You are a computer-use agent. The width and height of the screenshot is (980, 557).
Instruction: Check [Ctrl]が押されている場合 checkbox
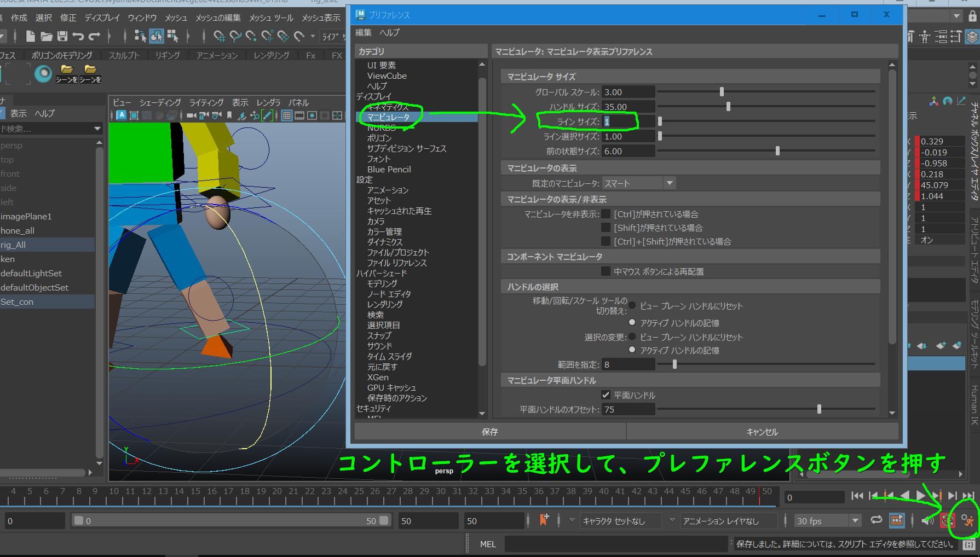coord(606,213)
